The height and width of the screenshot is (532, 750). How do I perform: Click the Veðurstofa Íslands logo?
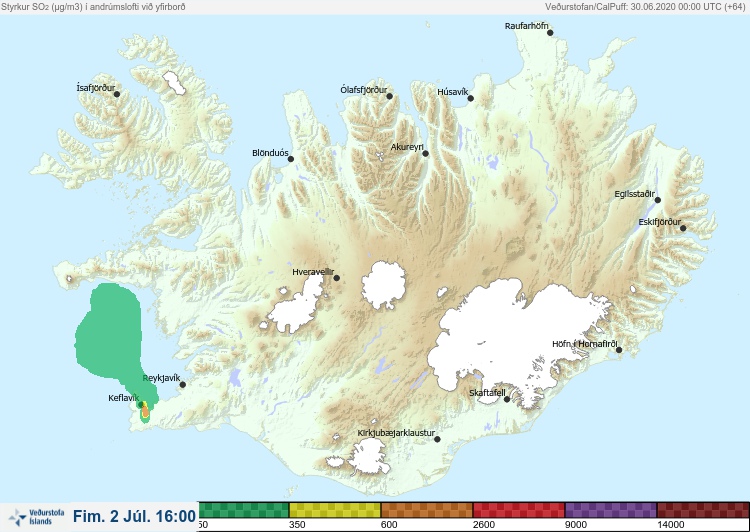[37, 517]
